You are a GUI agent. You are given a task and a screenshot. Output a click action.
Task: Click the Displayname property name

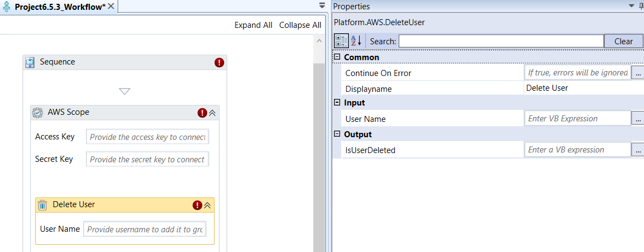tap(369, 89)
